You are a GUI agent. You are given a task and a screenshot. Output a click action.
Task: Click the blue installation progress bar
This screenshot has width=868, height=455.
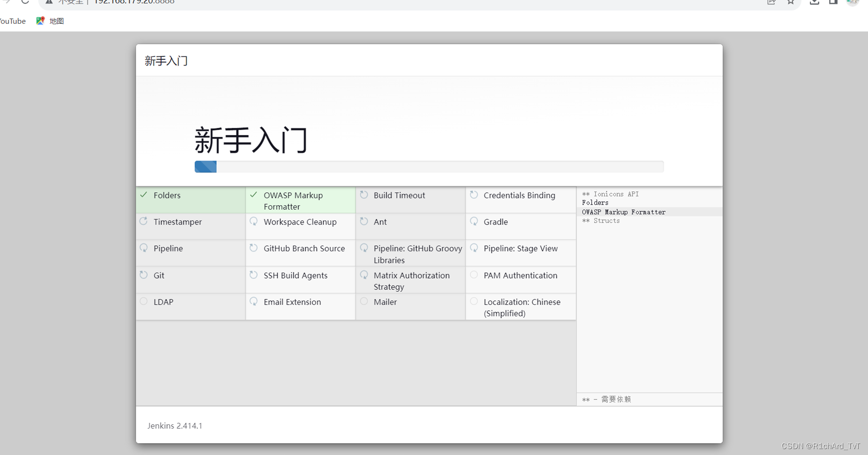(205, 167)
